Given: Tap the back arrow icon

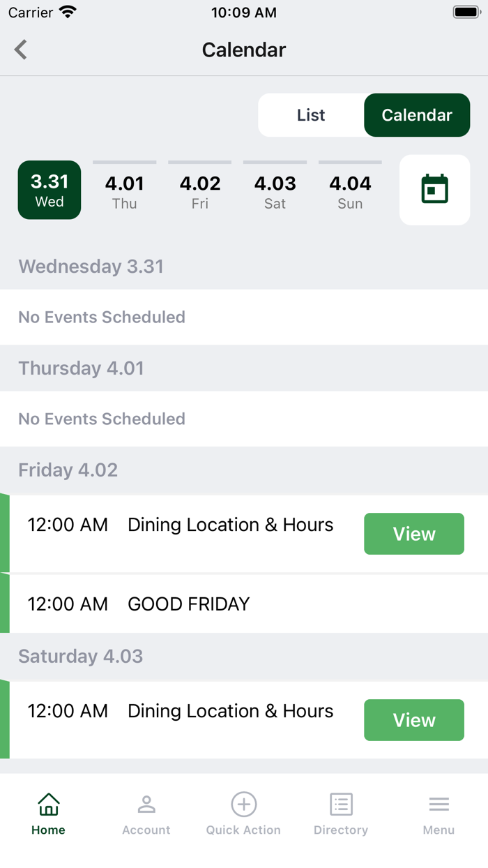Looking at the screenshot, I should tap(21, 50).
